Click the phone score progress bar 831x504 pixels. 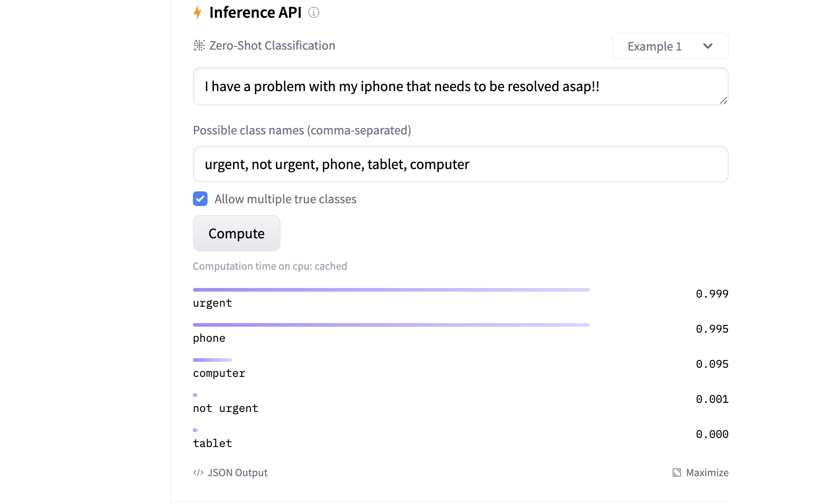[391, 325]
